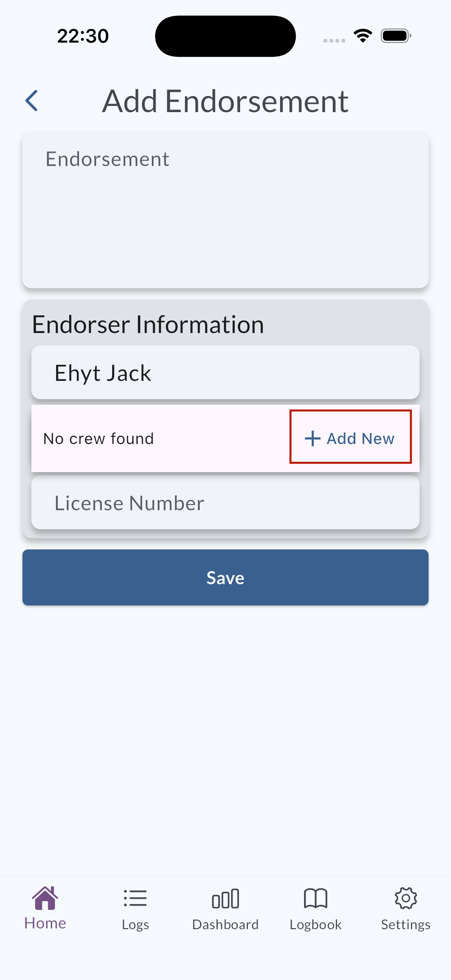Tap the battery status icon
451x980 pixels.
point(395,36)
